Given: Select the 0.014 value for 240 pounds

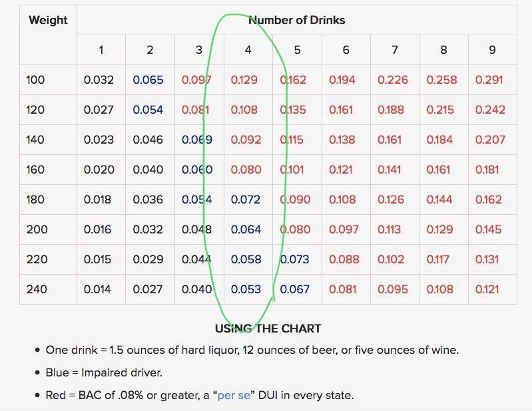Looking at the screenshot, I should (x=97, y=289).
